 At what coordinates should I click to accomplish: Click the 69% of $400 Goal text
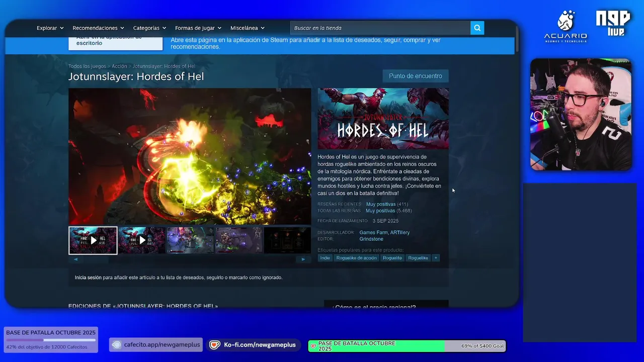(x=482, y=346)
